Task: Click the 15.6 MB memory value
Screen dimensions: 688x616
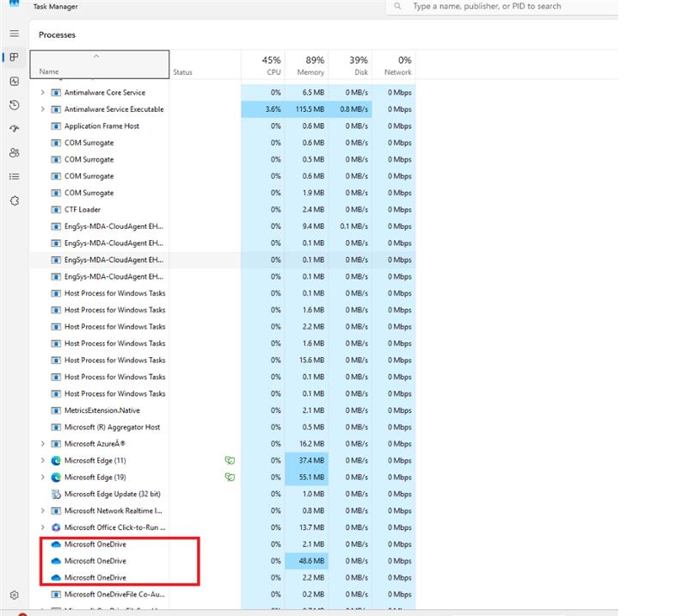Action: coord(311,360)
